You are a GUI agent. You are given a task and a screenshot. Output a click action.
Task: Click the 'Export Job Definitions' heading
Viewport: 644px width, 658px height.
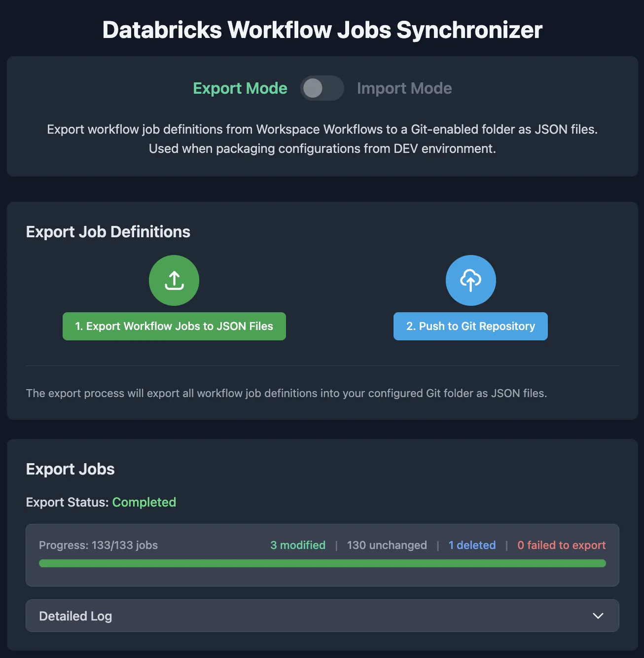coord(108,232)
